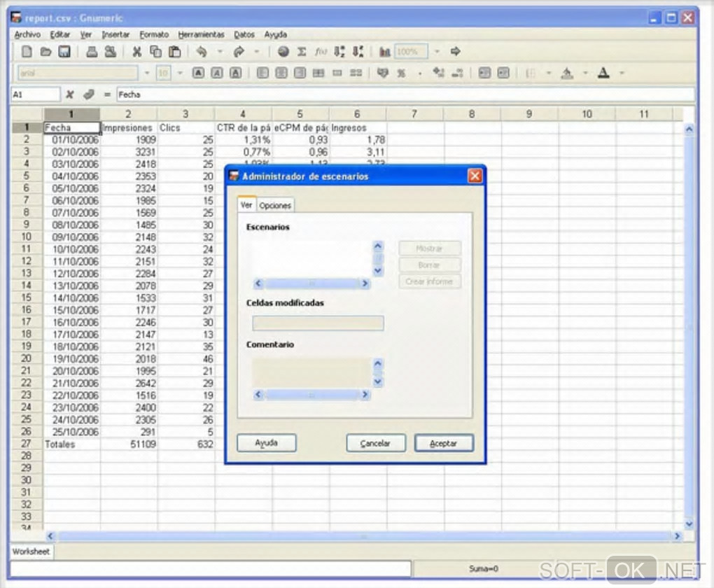
Task: Apply bold formatting
Action: coord(198,73)
